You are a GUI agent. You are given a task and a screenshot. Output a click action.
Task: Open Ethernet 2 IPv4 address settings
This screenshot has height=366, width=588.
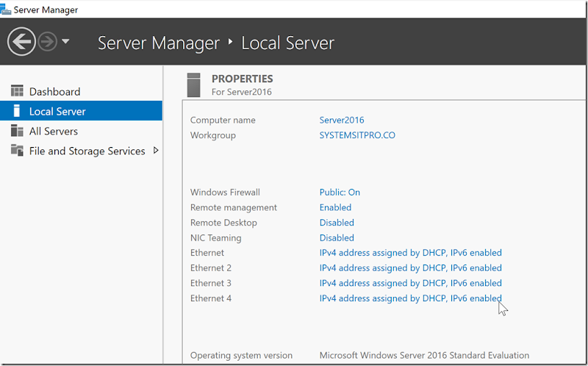coord(410,268)
